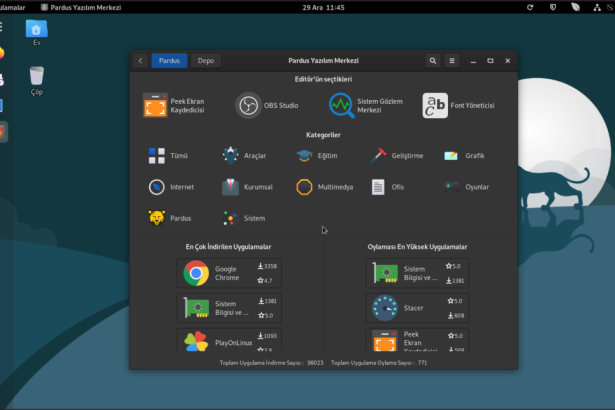Switch to the Depo tab
The height and width of the screenshot is (410, 615).
[206, 61]
